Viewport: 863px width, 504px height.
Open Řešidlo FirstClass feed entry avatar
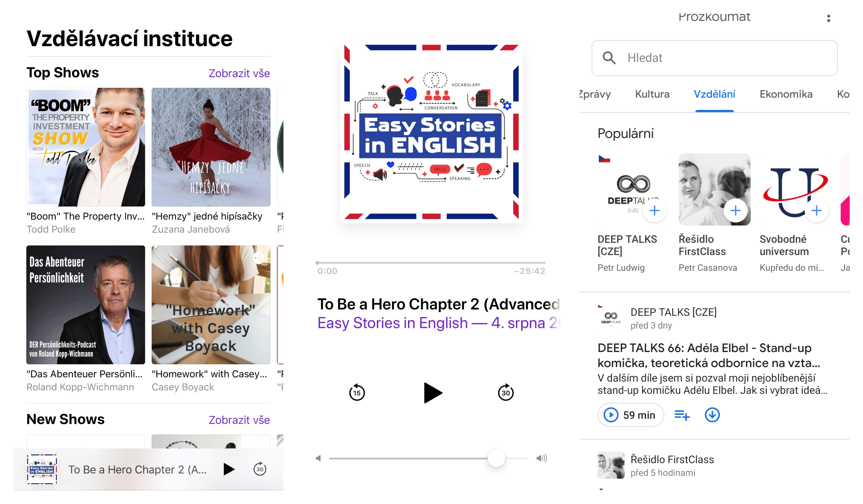click(x=611, y=465)
